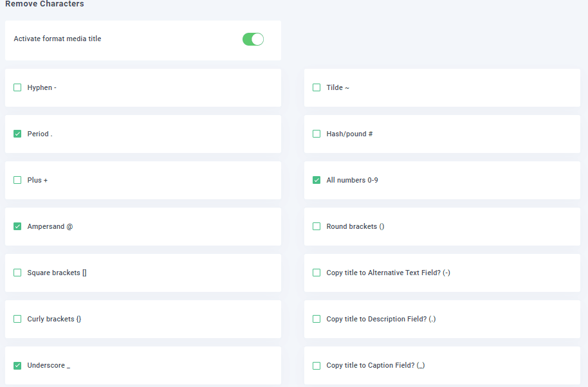This screenshot has height=387, width=588.
Task: Uncheck the All numbers 0-9 checkbox
Action: [x=317, y=180]
